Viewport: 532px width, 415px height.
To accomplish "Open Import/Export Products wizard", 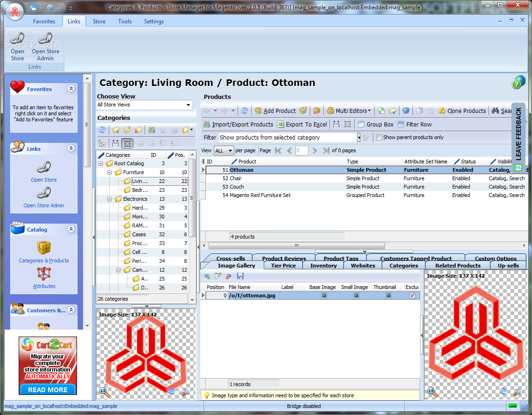I will pyautogui.click(x=238, y=125).
